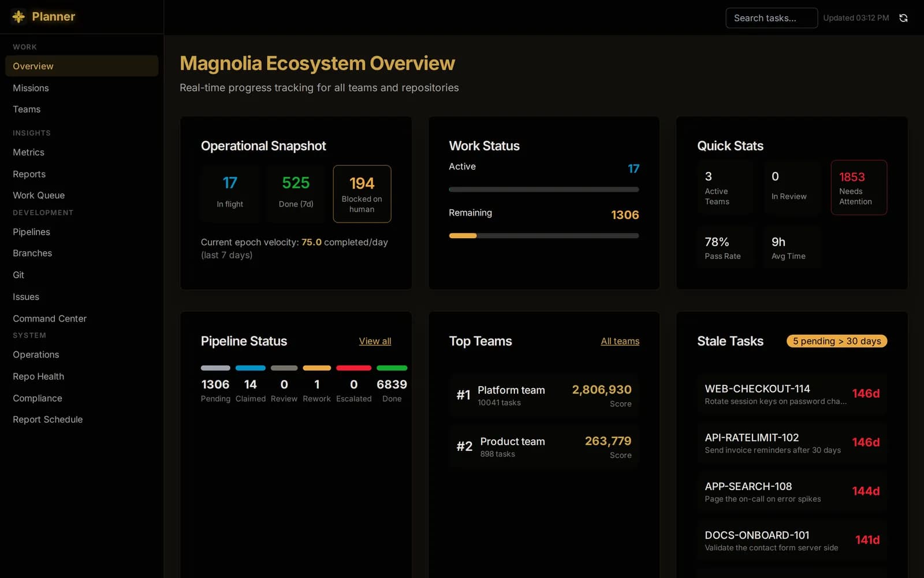The image size is (924, 578).
Task: Select Overview in the sidebar
Action: 81,66
